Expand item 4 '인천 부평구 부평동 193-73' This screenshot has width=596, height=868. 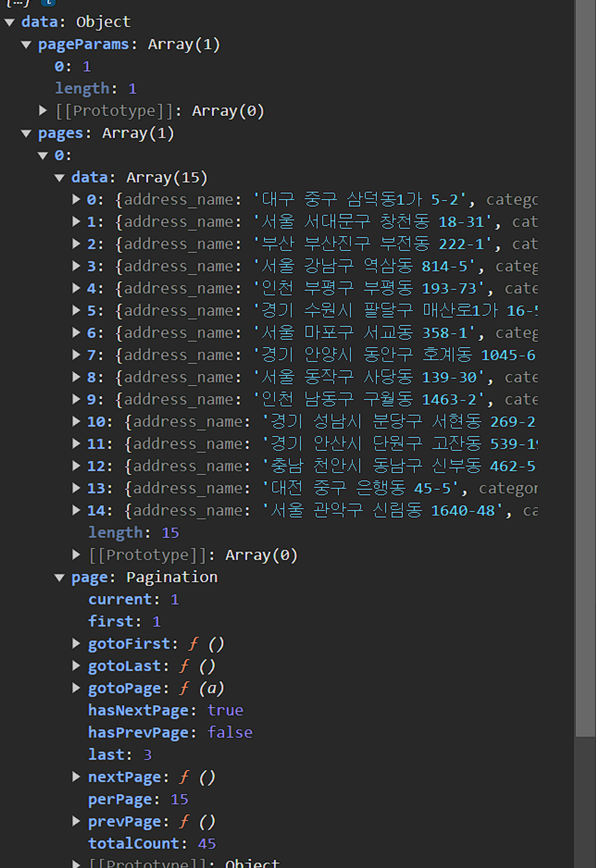pyautogui.click(x=76, y=288)
